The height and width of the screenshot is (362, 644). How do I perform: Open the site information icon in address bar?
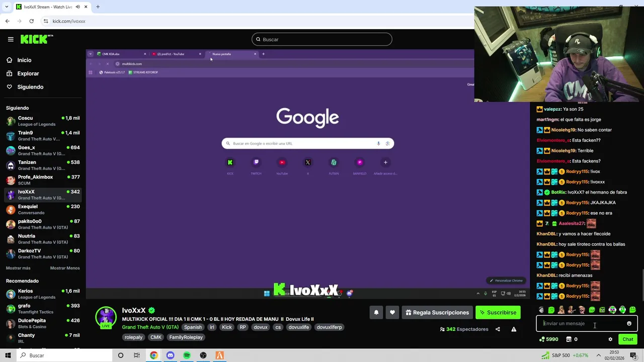pyautogui.click(x=46, y=21)
